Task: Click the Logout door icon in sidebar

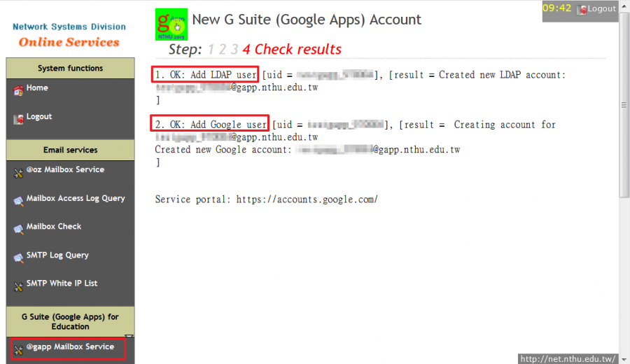Action: pyautogui.click(x=18, y=119)
